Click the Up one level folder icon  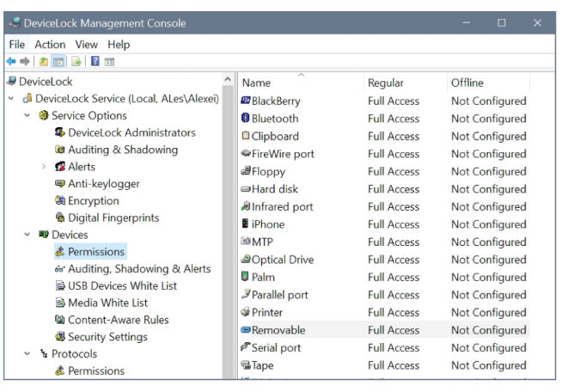click(44, 61)
